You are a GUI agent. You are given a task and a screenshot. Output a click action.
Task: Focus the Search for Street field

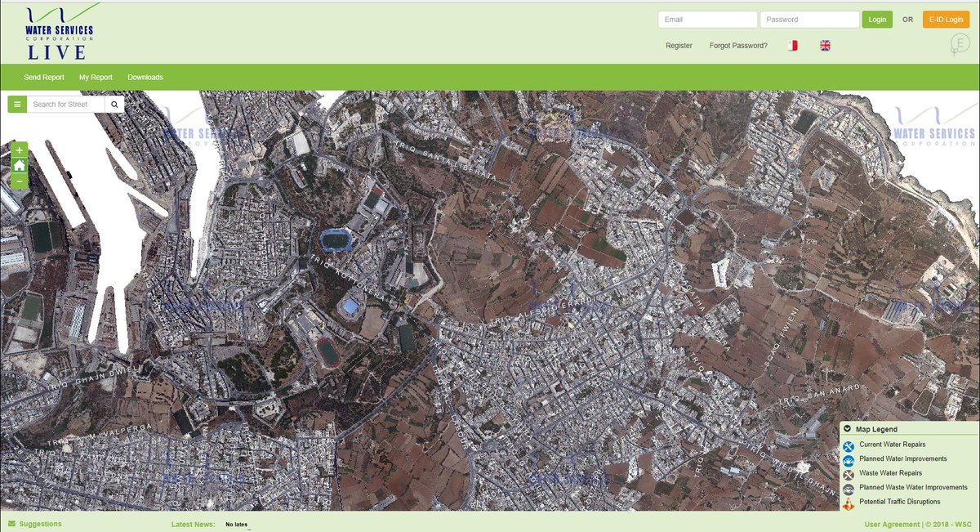click(66, 105)
